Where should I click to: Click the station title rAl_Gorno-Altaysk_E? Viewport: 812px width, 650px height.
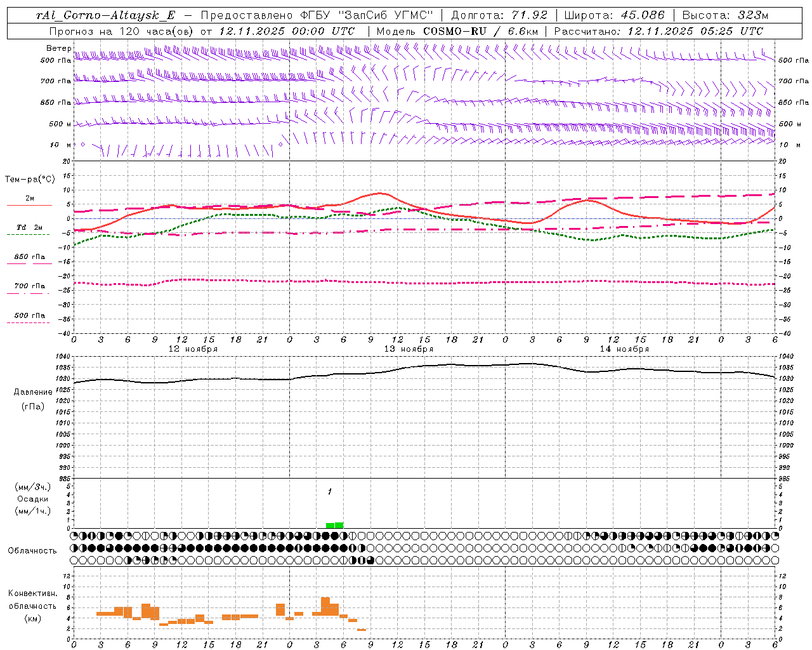(x=105, y=15)
